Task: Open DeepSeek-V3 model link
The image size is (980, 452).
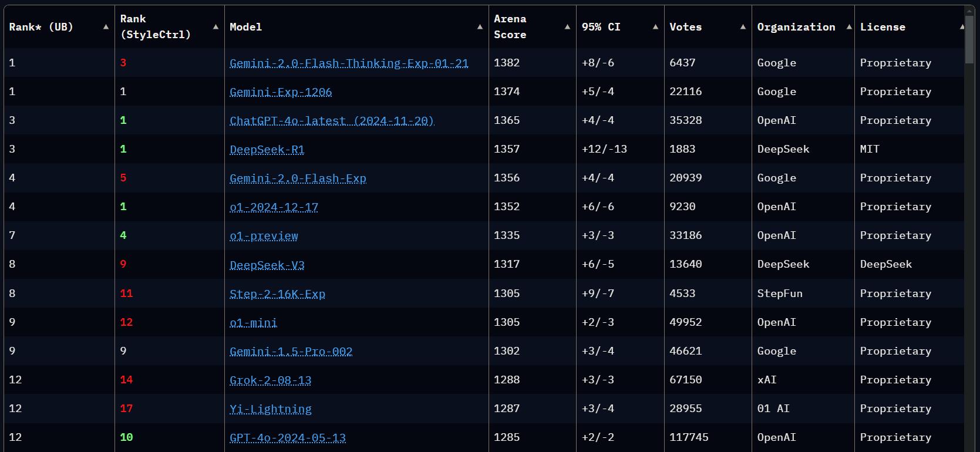Action: click(x=267, y=265)
